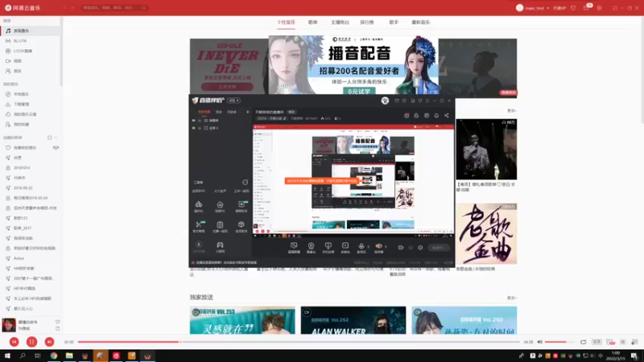Screen dimensions: 644x362
Task: Toggle the eye preview icon in streaming app bottom bar
Action: pos(411,248)
